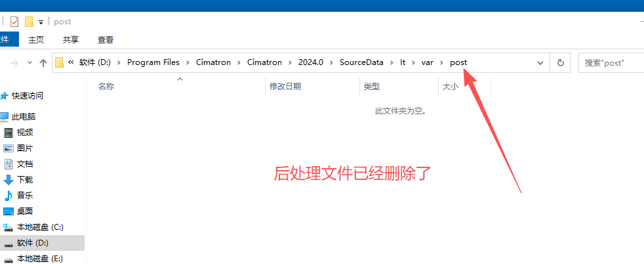Open the 共享 ribbon tab
The width and height of the screenshot is (644, 264).
(70, 40)
